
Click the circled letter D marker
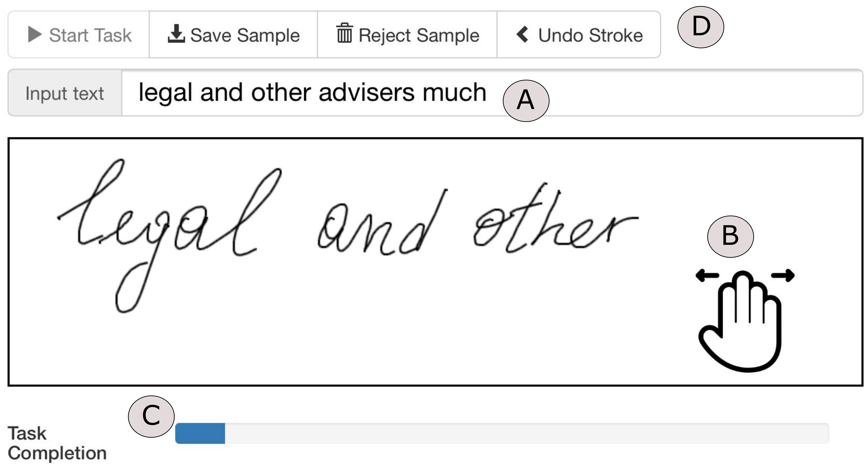[x=701, y=27]
